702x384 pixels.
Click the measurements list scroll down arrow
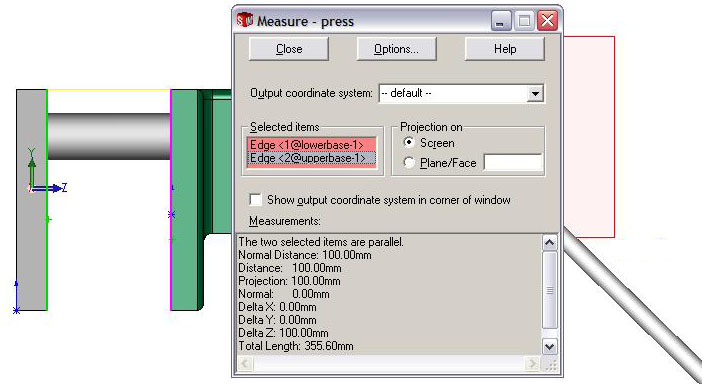(x=549, y=346)
